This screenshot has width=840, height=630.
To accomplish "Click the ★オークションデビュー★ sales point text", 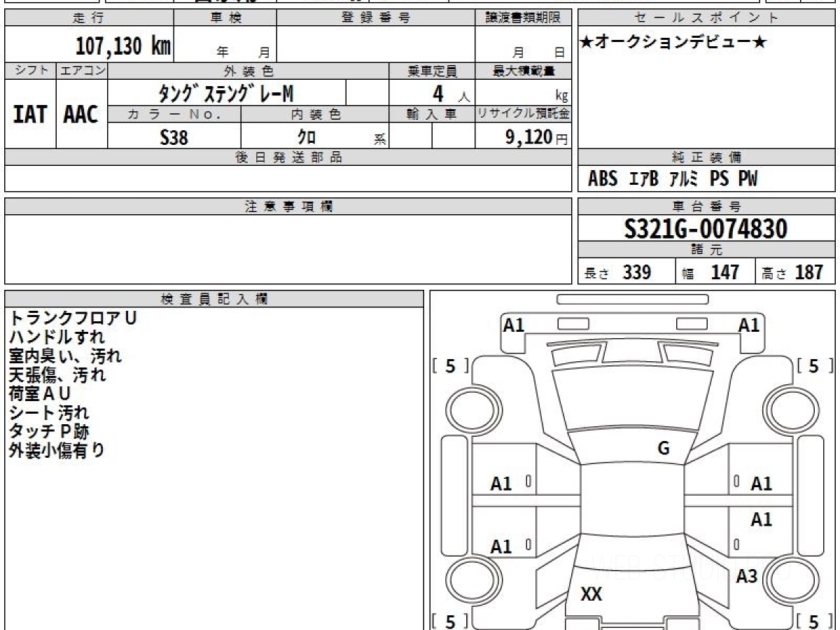I will tap(673, 43).
